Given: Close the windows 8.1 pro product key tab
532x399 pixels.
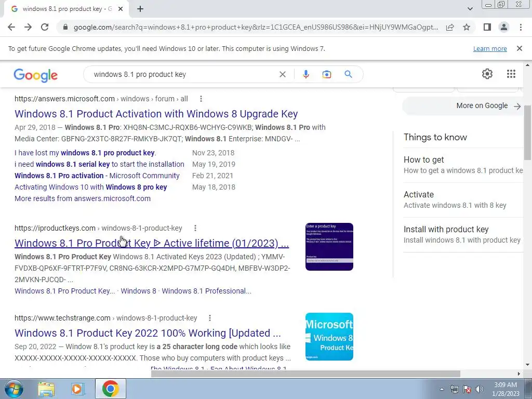Looking at the screenshot, I should click(120, 9).
